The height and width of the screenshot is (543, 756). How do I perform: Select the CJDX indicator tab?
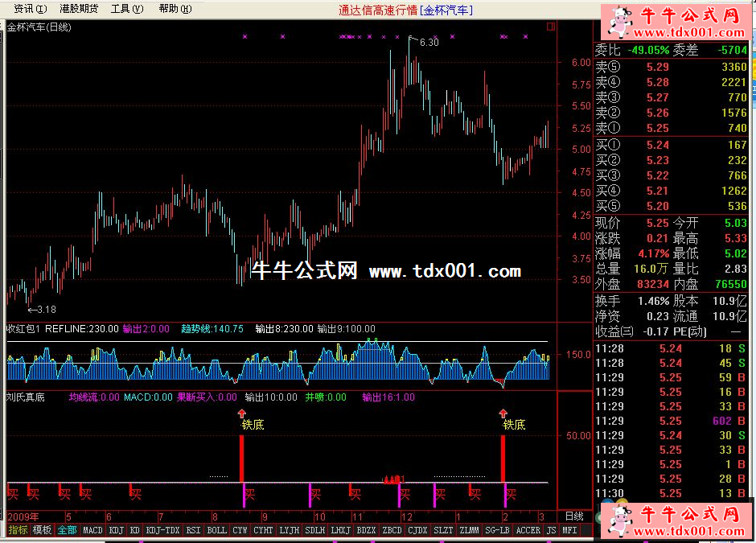point(417,530)
